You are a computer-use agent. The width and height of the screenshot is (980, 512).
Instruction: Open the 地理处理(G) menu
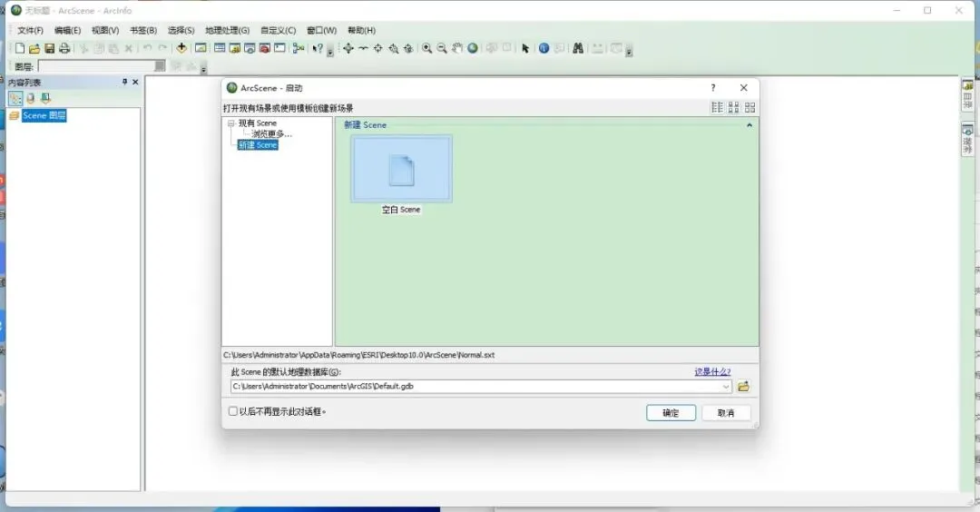(x=227, y=30)
